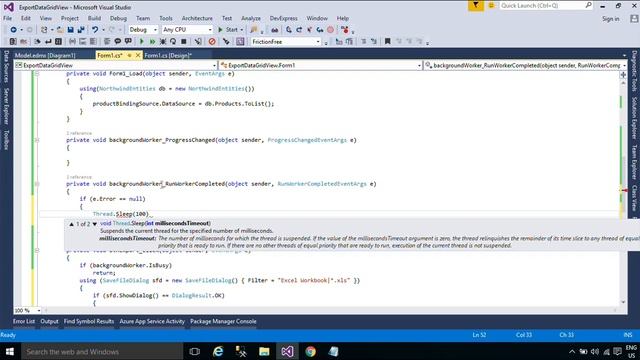Switch to the Form1.cs [Design] tab
Image resolution: width=640 pixels, height=360 pixels.
[168, 56]
